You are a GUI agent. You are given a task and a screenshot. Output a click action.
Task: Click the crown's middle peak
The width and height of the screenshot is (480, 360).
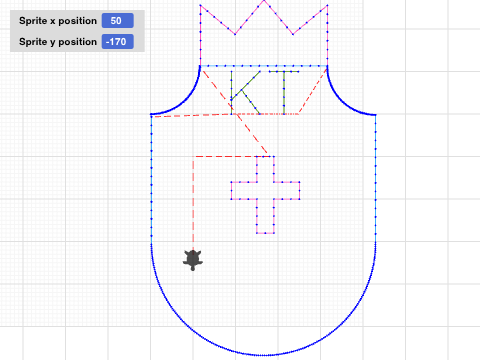point(264,2)
